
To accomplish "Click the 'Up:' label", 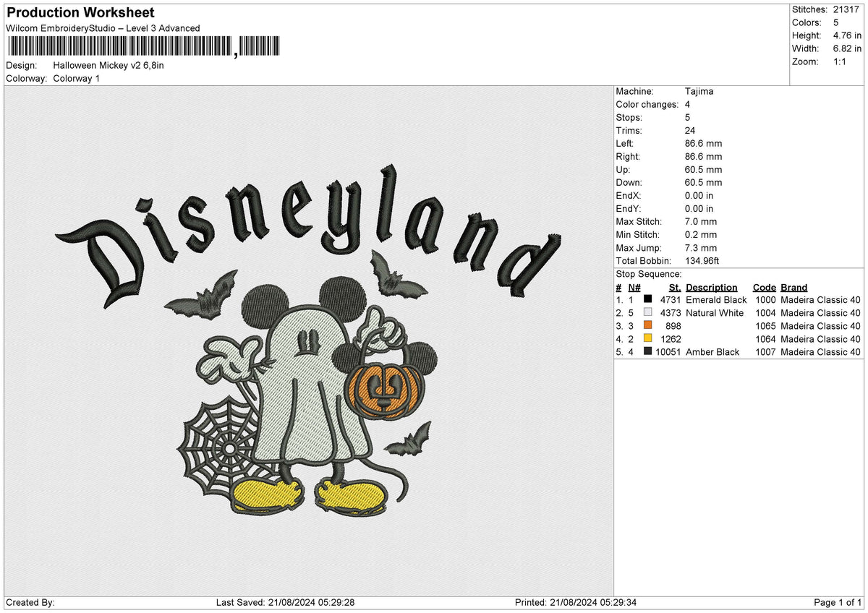I will click(623, 170).
